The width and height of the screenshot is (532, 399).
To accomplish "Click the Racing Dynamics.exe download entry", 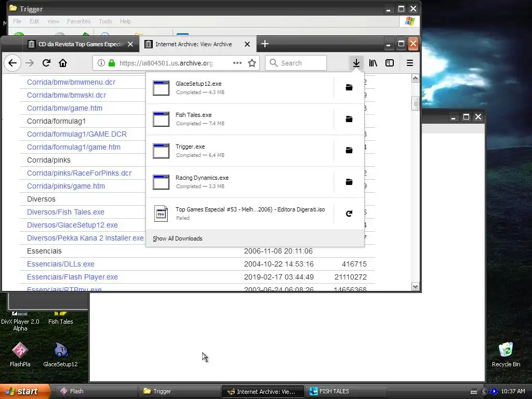I will [x=240, y=182].
